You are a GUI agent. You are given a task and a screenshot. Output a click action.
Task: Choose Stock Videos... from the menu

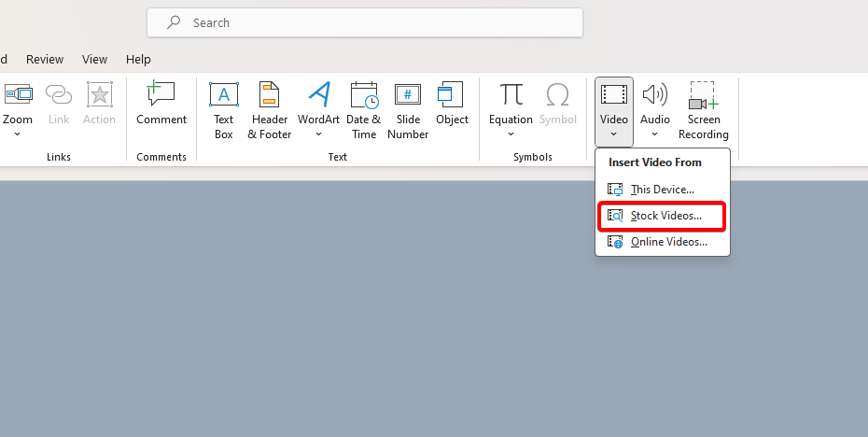[x=663, y=216]
